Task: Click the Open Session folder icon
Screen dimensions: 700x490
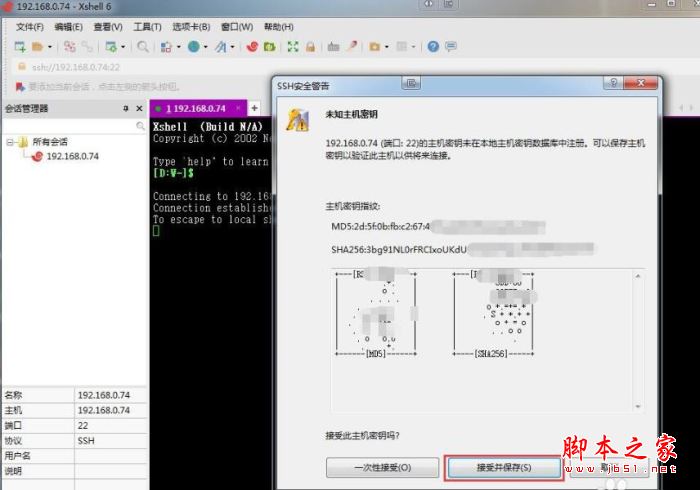Action: click(38, 46)
